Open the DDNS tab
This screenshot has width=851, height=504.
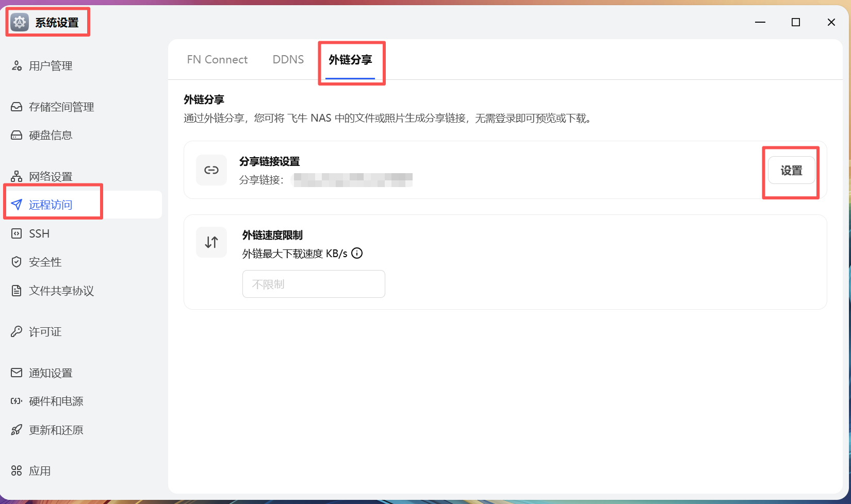point(288,60)
